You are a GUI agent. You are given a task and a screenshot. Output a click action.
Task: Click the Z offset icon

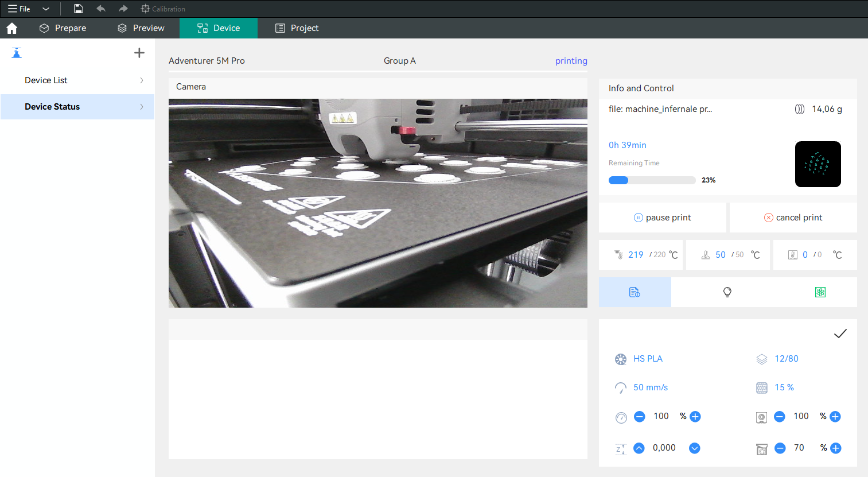621,449
